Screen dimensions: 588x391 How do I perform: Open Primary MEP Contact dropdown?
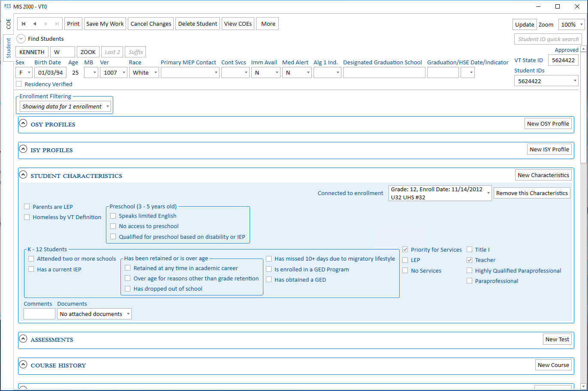[190, 72]
